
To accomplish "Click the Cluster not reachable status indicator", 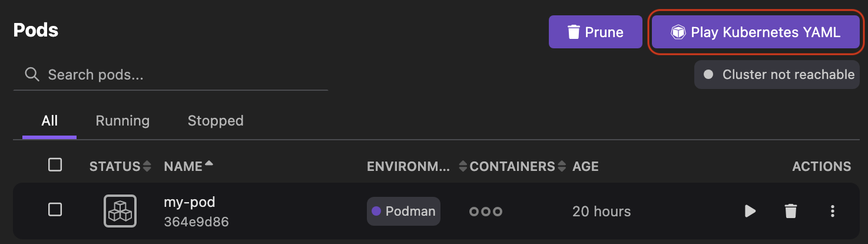I will click(777, 75).
